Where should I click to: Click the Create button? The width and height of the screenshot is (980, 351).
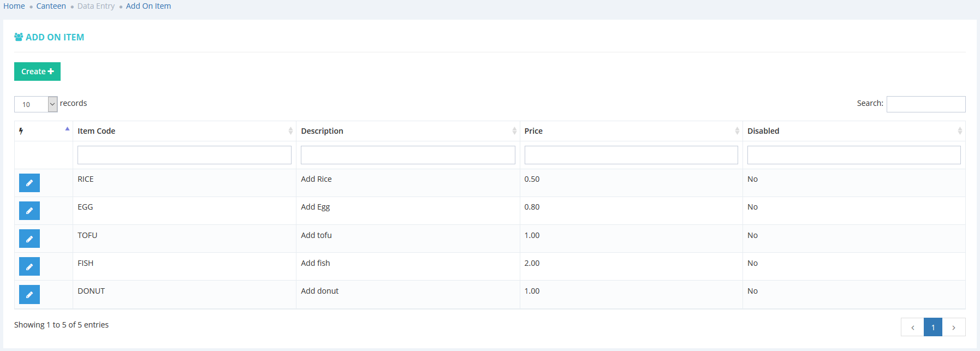37,72
